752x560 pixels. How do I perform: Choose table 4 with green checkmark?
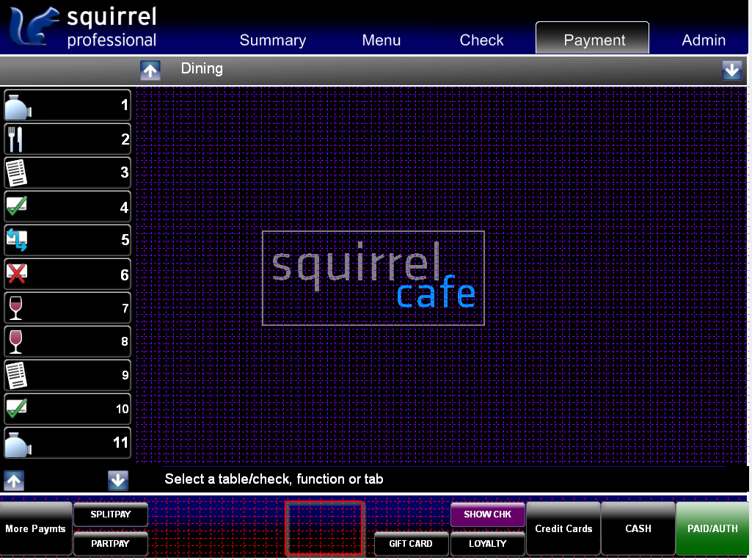(x=67, y=206)
